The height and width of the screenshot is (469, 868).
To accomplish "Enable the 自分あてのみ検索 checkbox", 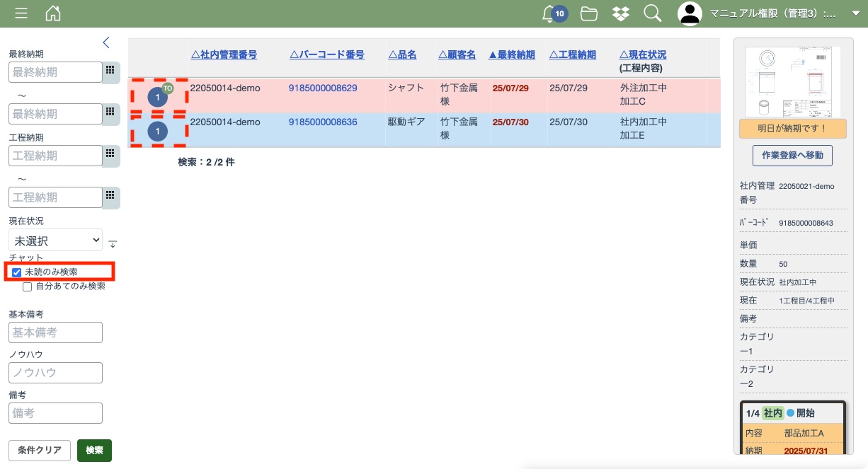I will pos(28,286).
